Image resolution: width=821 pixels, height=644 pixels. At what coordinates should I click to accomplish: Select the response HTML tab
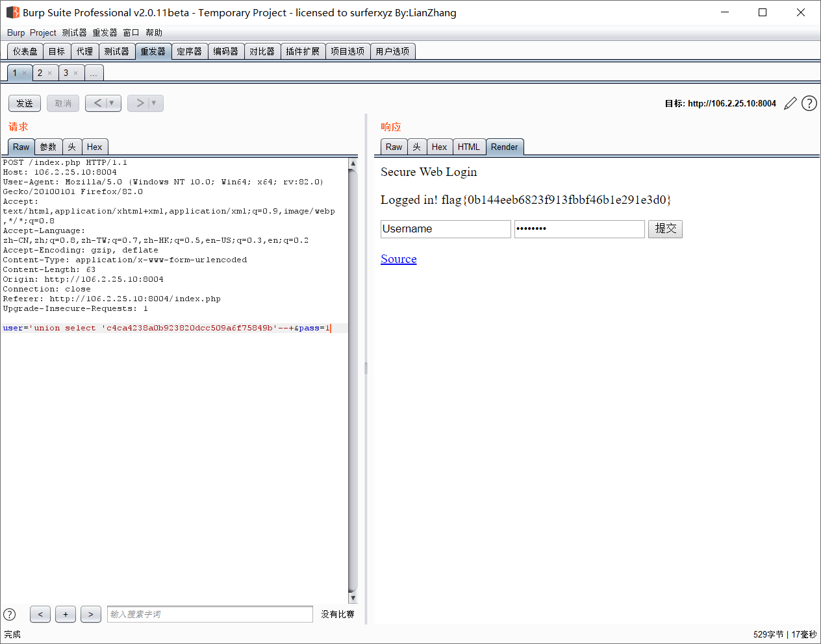pyautogui.click(x=469, y=147)
